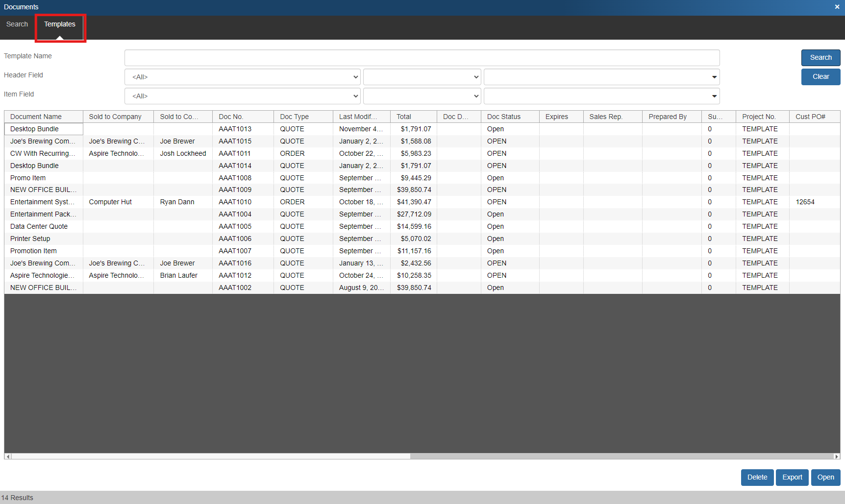The image size is (845, 504).
Task: Expand the Item Field operator dropdown
Action: pos(422,96)
